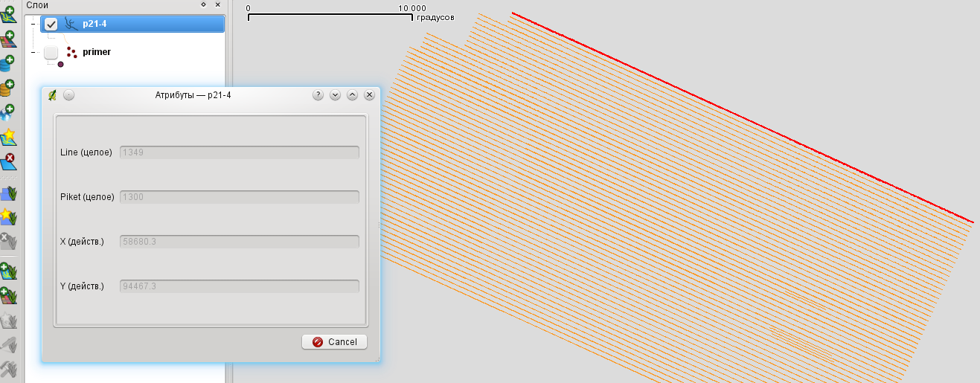Uncheck the p21-4 layer visibility checkbox
Viewport: 980px width, 383px height.
coord(51,24)
